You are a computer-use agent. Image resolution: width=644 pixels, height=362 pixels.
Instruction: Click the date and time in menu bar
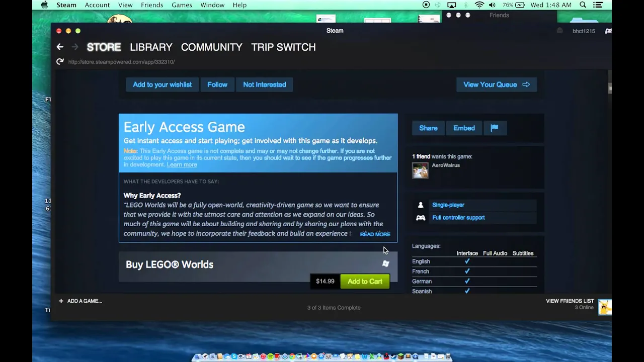coord(551,5)
